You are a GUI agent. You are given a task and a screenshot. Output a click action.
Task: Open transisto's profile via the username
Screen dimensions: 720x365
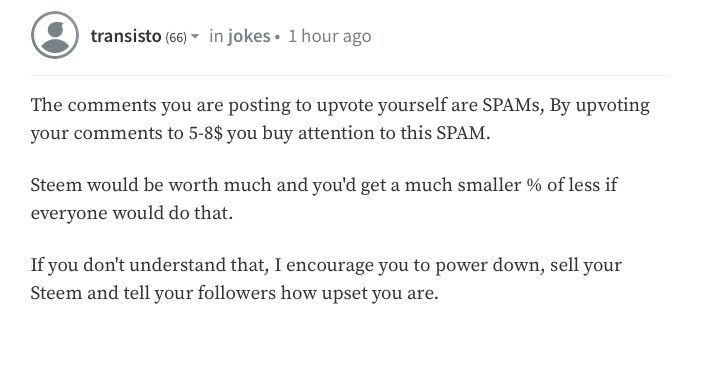126,36
